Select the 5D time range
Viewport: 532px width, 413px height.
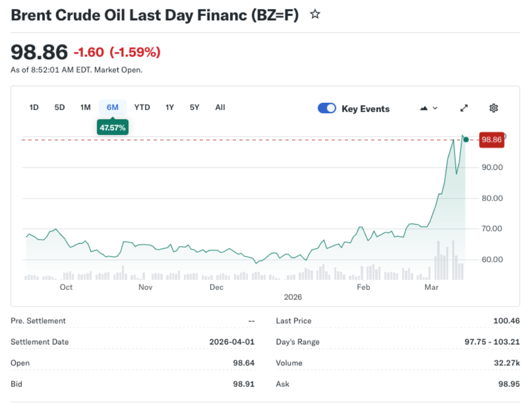60,108
